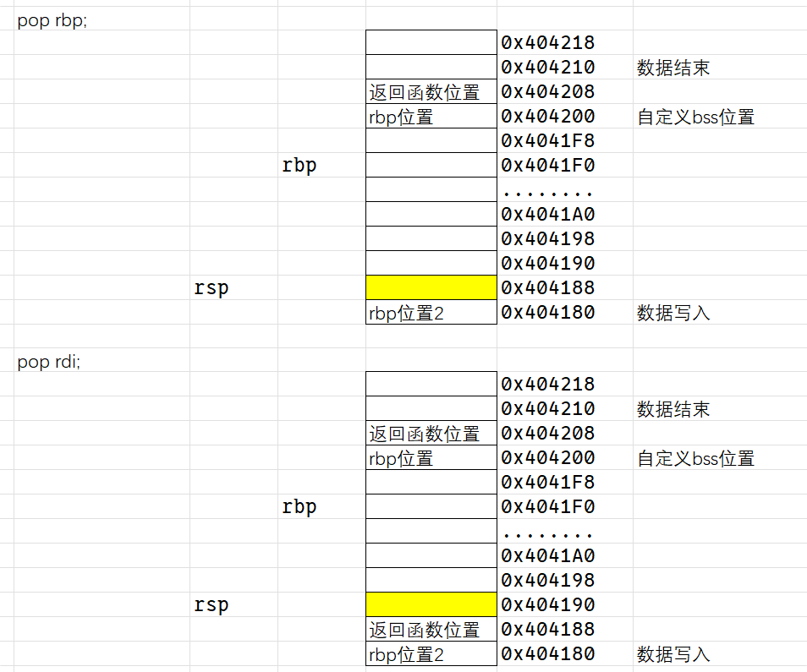Click address 0x4041F8 in the pop rdi diagram
The width and height of the screenshot is (807, 672).
point(547,483)
